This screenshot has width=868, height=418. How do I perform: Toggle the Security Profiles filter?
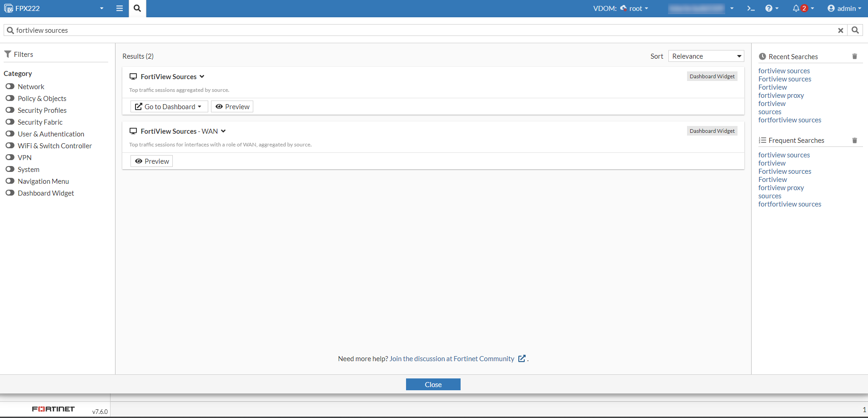(x=10, y=110)
